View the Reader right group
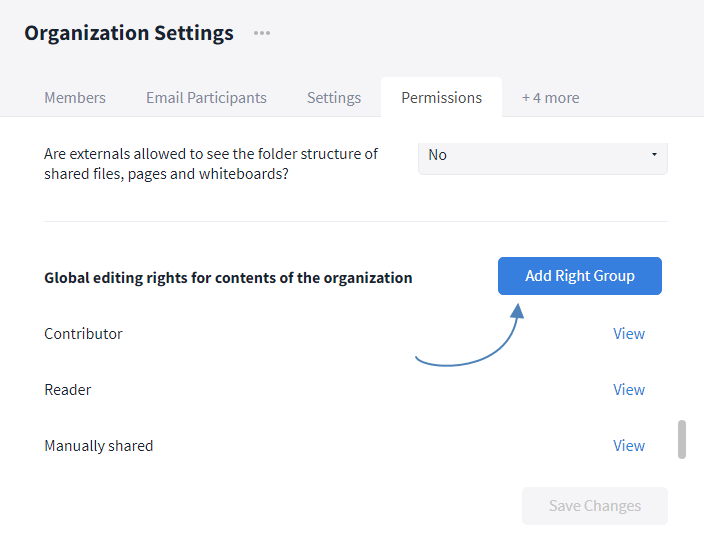 [x=628, y=390]
